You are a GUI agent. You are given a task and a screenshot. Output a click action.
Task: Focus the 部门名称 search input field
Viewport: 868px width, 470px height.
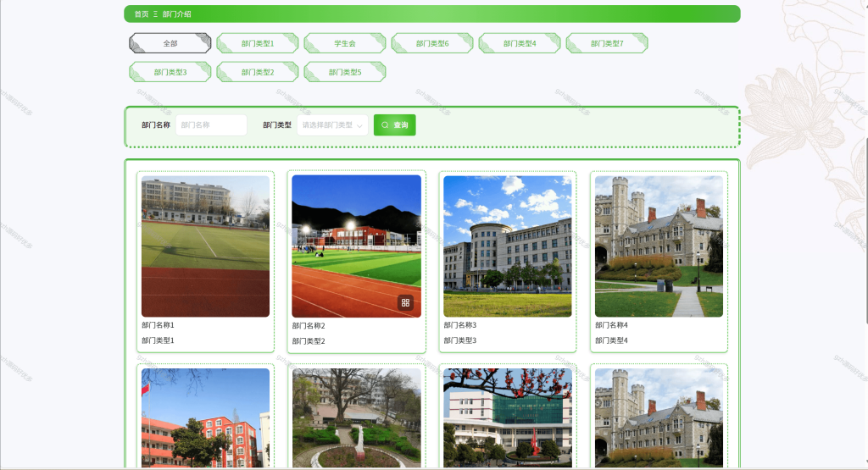click(211, 125)
